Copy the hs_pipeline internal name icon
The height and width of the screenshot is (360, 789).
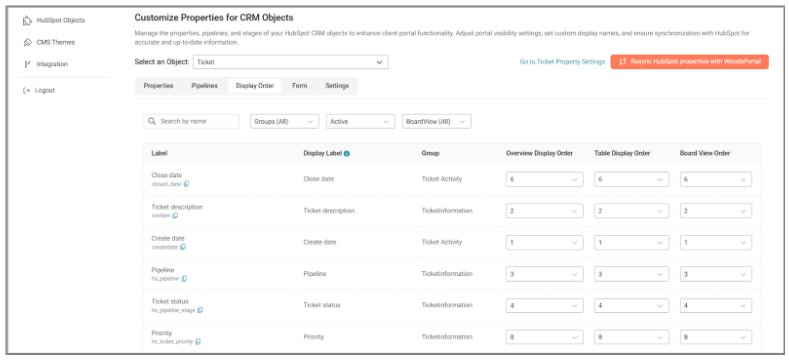click(x=184, y=278)
